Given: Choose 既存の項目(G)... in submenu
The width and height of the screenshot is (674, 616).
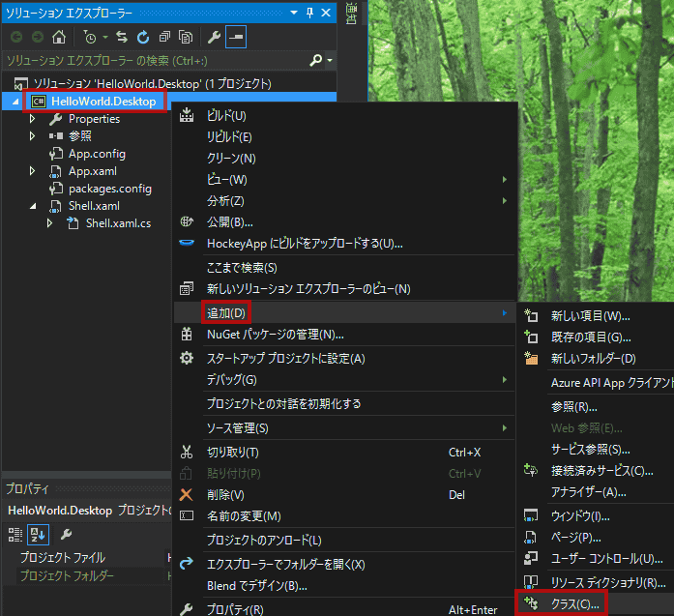Looking at the screenshot, I should tap(596, 337).
